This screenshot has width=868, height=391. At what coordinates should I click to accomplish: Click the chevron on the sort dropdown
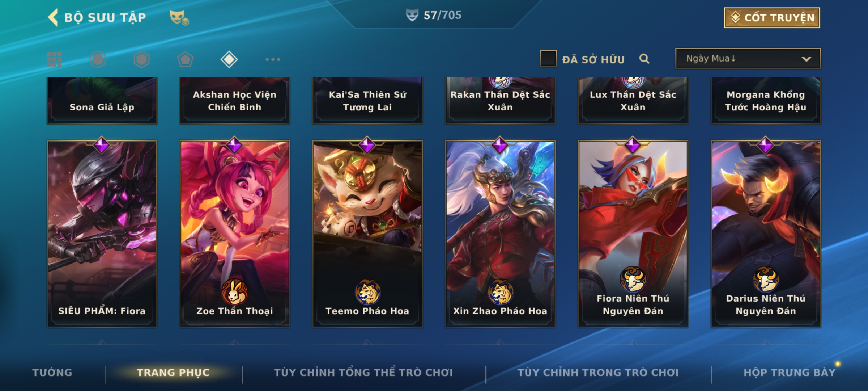coord(807,59)
